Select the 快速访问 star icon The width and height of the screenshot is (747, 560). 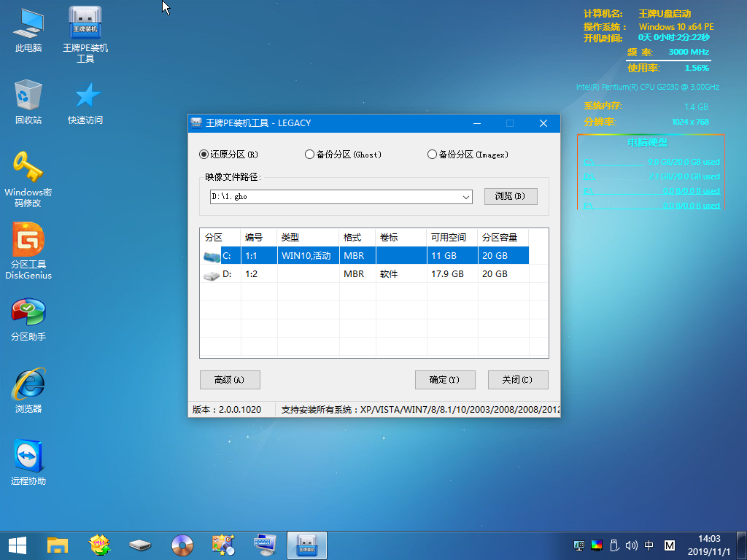(x=85, y=103)
